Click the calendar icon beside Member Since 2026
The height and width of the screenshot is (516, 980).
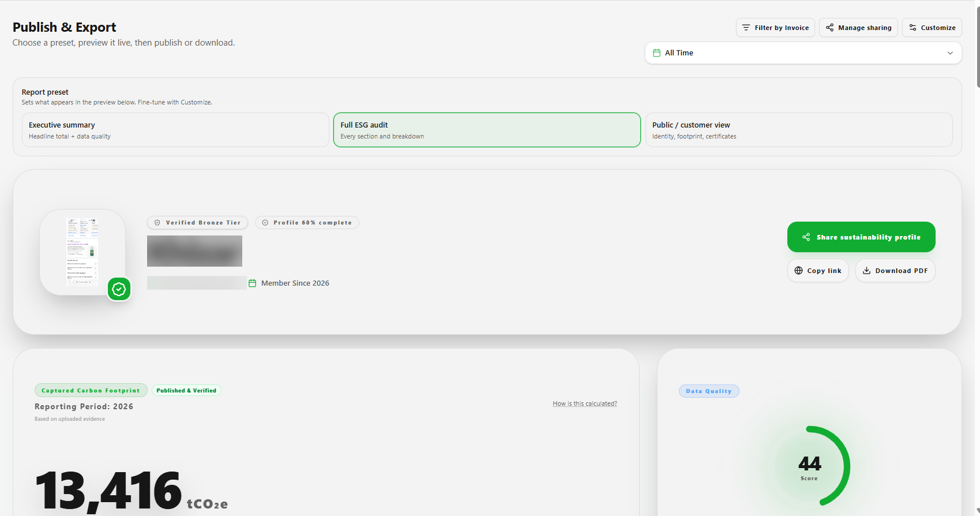252,283
